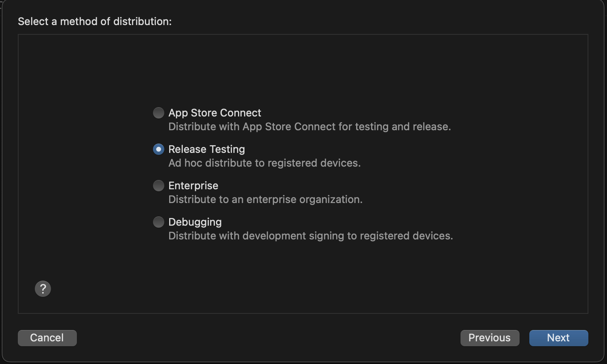Choose the Debugging radio button
607x364 pixels.
159,222
